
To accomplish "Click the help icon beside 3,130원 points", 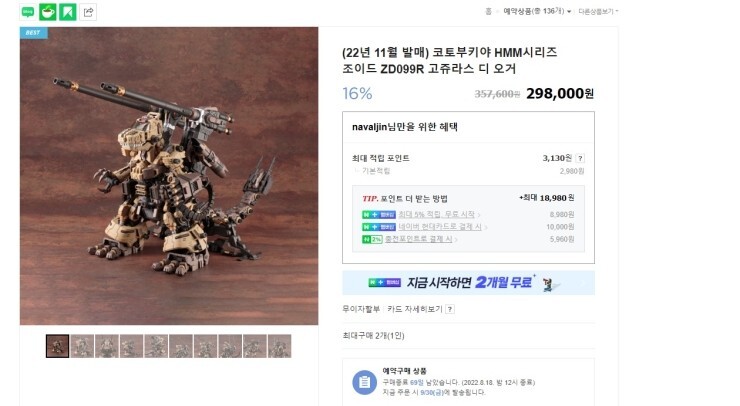I will 580,158.
